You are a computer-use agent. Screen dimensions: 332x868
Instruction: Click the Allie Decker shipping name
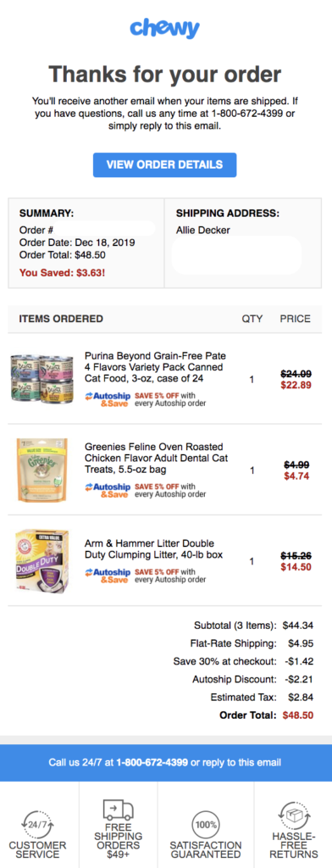coord(202,231)
